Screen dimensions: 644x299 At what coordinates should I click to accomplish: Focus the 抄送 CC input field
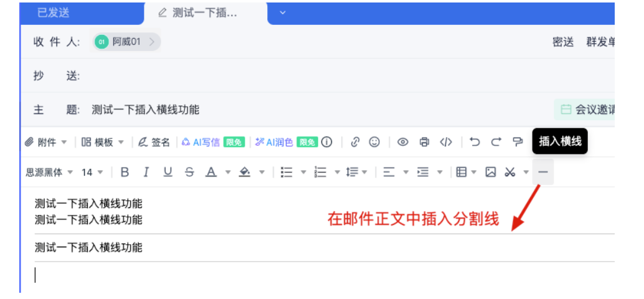[x=347, y=75]
